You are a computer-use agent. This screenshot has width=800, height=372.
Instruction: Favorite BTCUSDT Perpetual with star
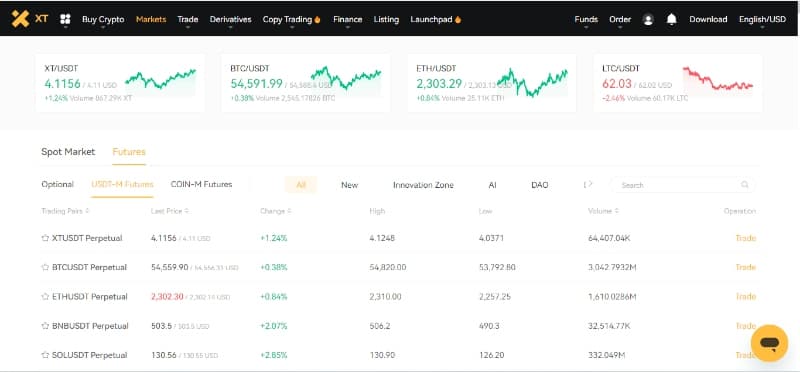[45, 267]
